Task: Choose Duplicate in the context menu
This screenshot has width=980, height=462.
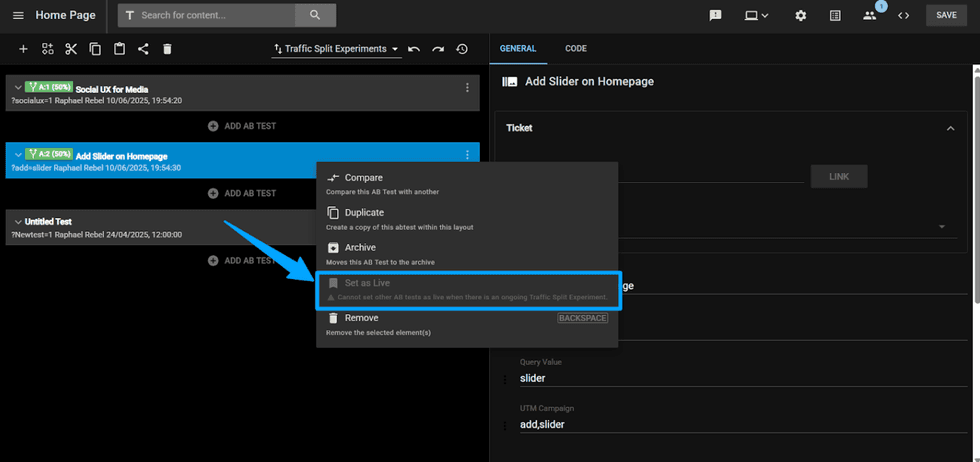Action: [467, 219]
